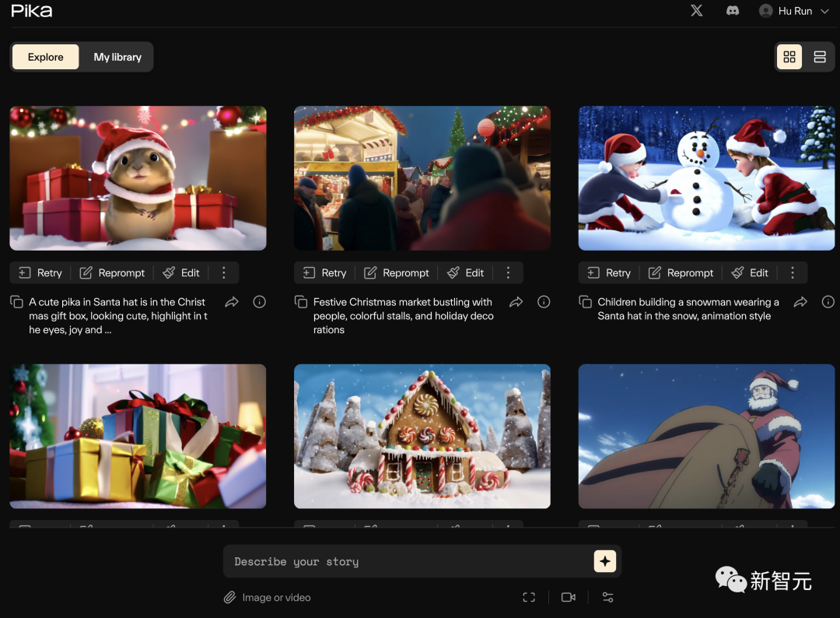
Task: Select the Explore tab
Action: (x=46, y=57)
